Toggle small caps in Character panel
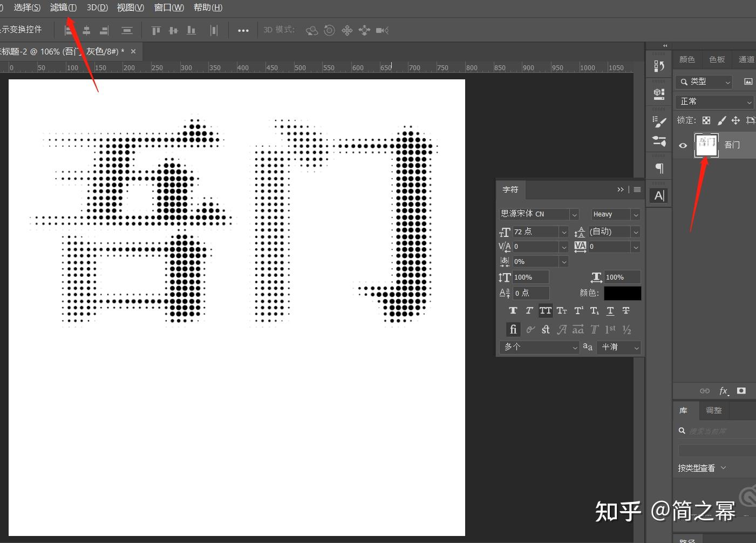This screenshot has height=543, width=756. tap(562, 310)
